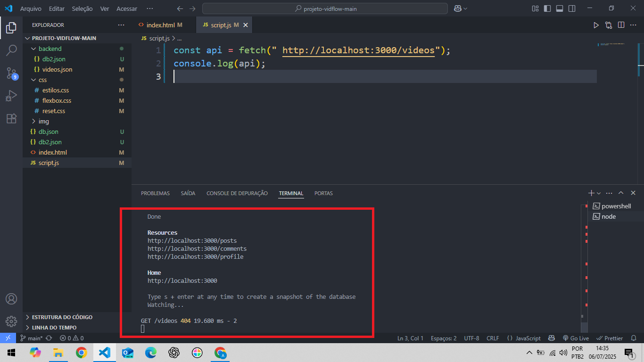644x362 pixels.
Task: Open the Search view in activity bar
Action: pyautogui.click(x=11, y=50)
